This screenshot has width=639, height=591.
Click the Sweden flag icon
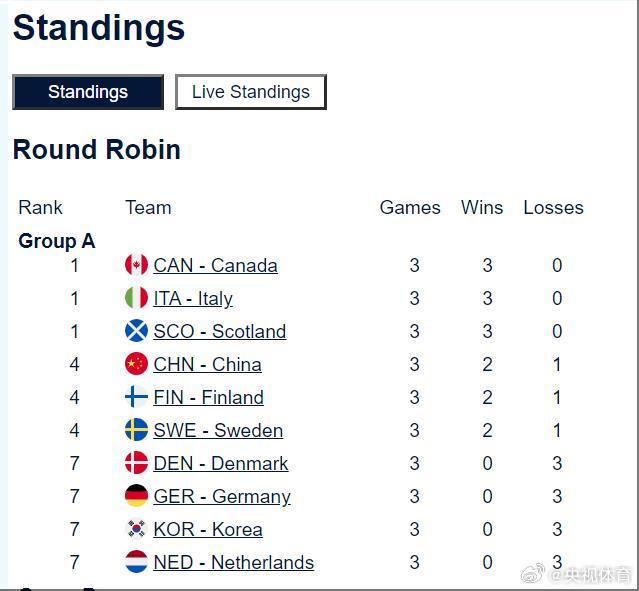[x=136, y=430]
